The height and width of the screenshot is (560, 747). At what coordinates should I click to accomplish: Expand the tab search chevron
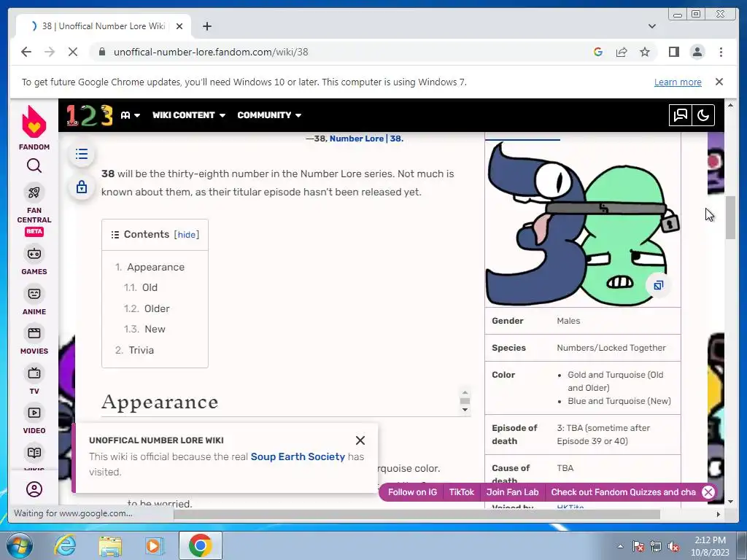pos(652,26)
